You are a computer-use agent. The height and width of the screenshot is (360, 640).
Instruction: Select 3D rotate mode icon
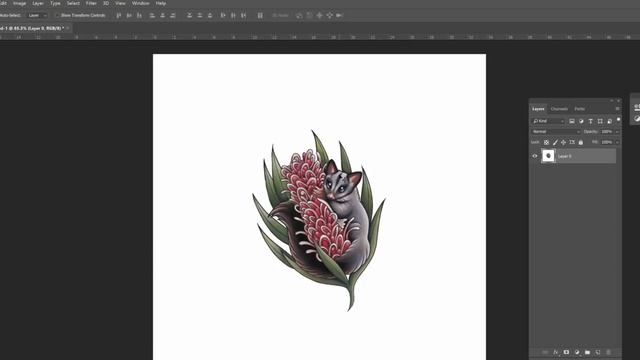coord(299,16)
